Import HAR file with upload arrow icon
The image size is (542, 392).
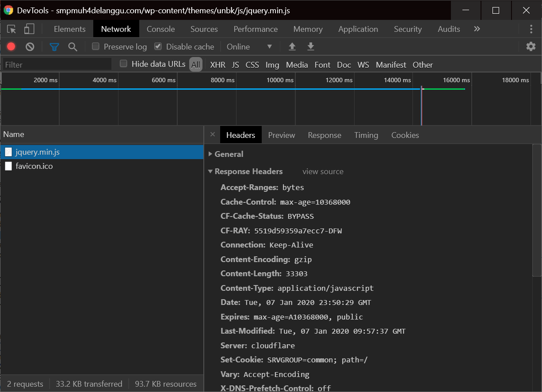(292, 46)
